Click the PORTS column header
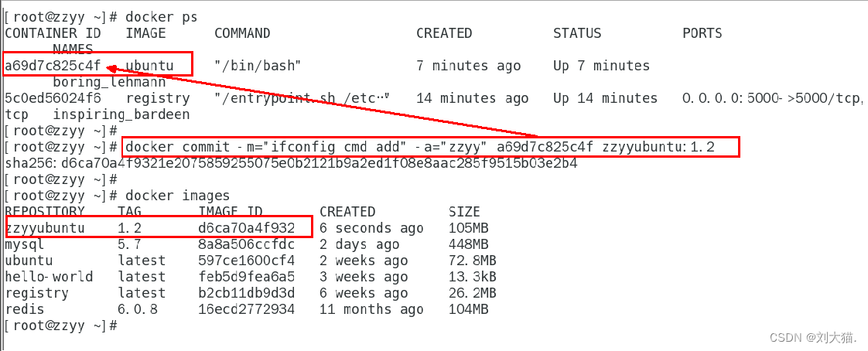The image size is (868, 351). tap(702, 33)
